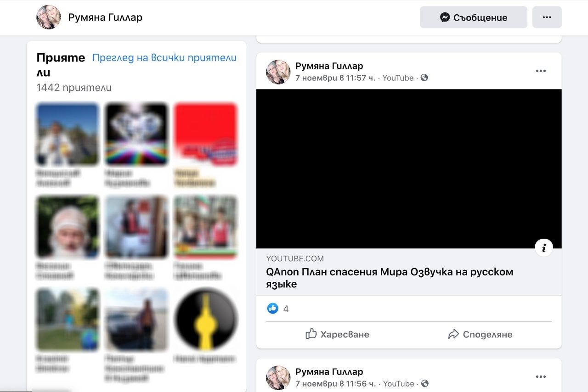Click header name Румяна Гиллар
Image resolution: width=588 pixels, height=392 pixels.
click(105, 17)
